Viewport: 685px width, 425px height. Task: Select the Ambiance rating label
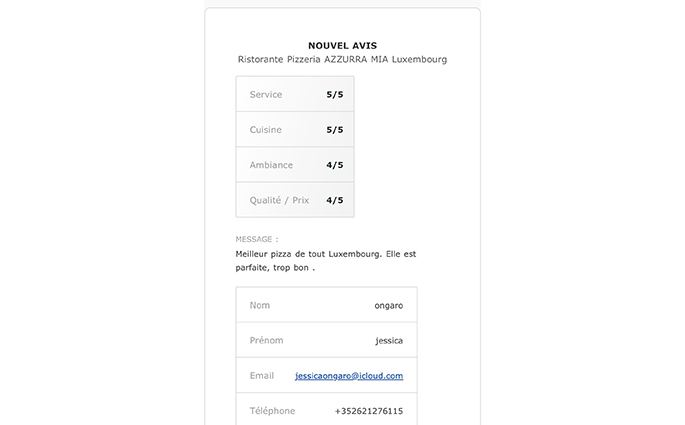pyautogui.click(x=271, y=165)
